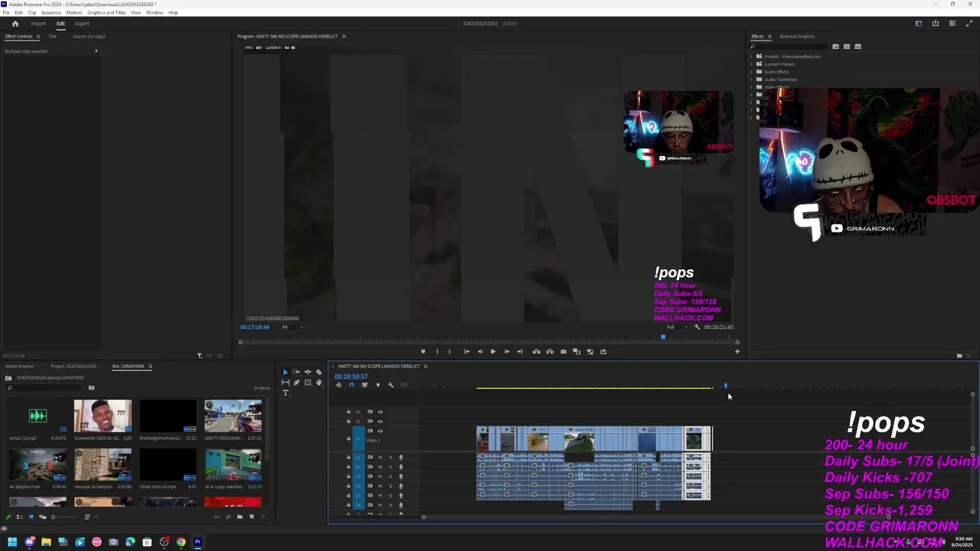
Task: Click the timeline playhead marker
Action: [x=725, y=386]
